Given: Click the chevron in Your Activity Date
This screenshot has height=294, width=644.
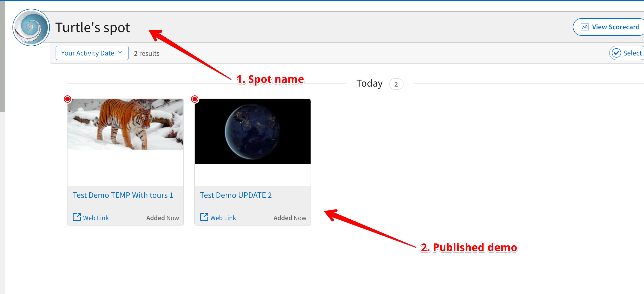Looking at the screenshot, I should pos(120,53).
